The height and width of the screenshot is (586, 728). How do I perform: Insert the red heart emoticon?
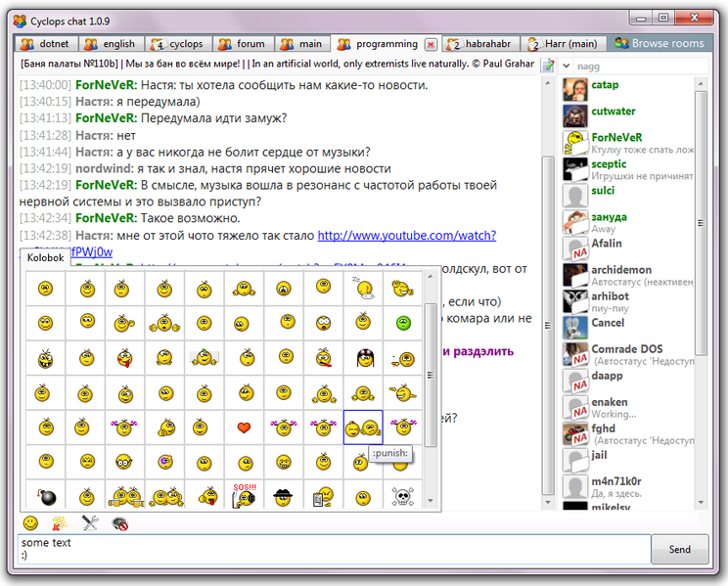(244, 428)
